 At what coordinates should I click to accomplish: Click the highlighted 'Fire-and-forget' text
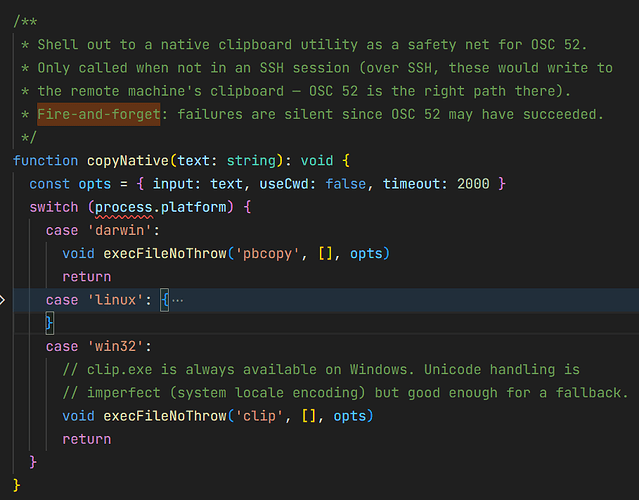99,115
